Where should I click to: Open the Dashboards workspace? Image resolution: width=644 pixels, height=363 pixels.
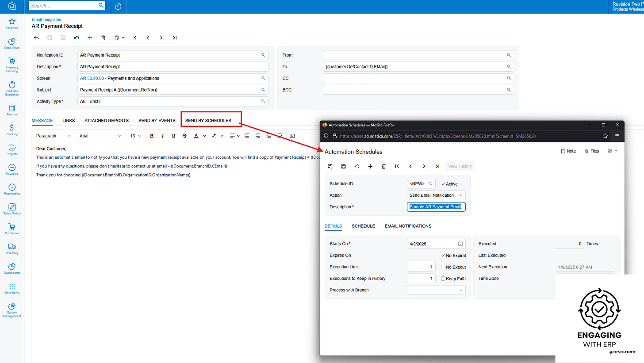click(x=12, y=268)
